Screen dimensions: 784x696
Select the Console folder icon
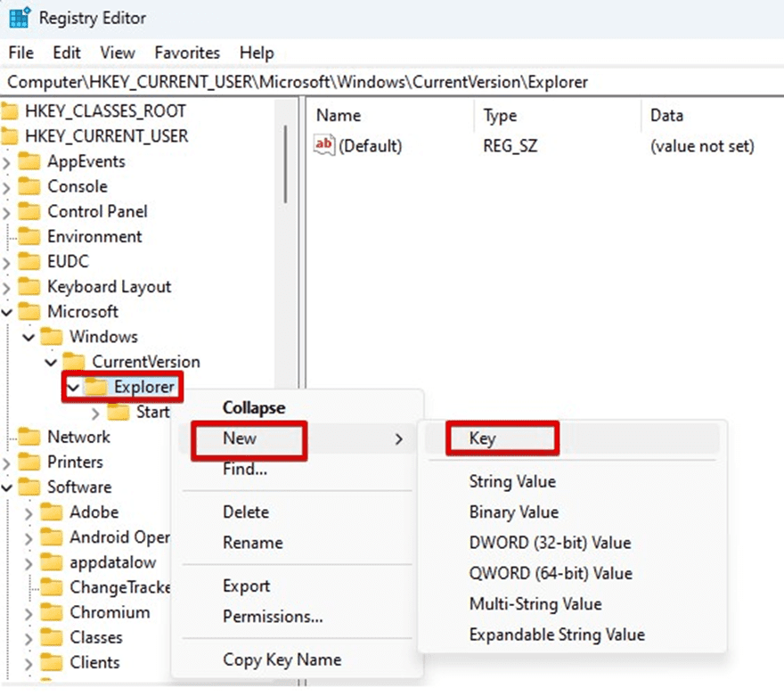(31, 186)
